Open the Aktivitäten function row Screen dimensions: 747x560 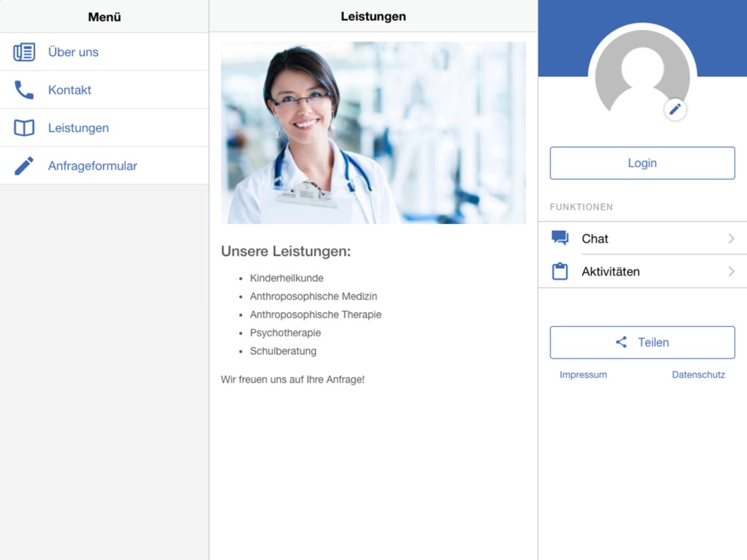642,272
